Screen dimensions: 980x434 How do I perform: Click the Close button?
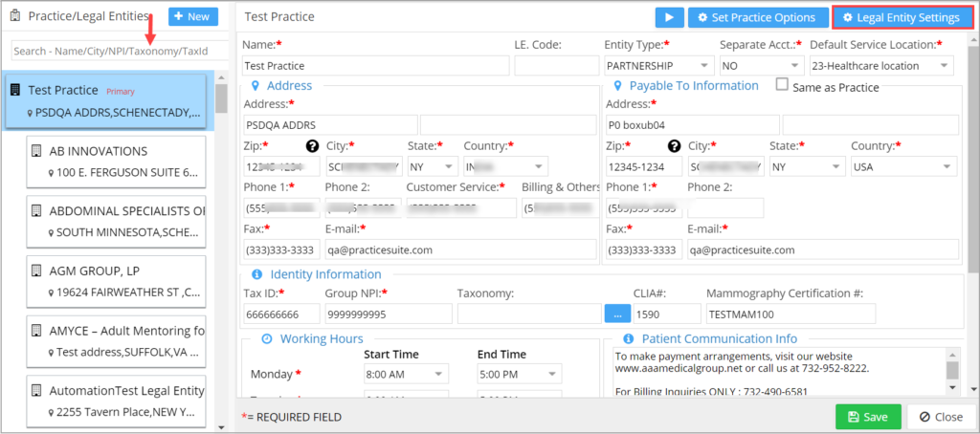pos(940,417)
